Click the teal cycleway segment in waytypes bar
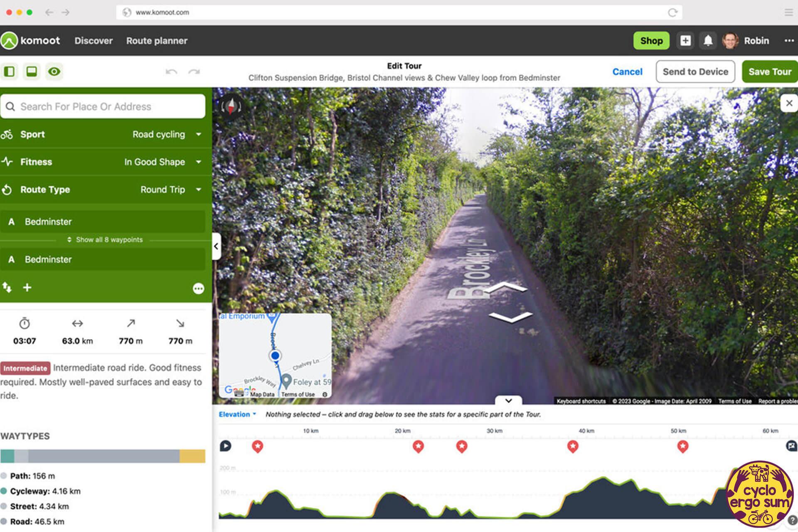The width and height of the screenshot is (798, 532). (7, 456)
